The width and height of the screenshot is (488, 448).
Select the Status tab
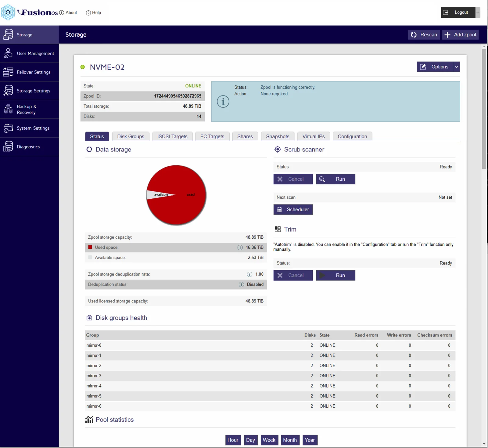97,136
